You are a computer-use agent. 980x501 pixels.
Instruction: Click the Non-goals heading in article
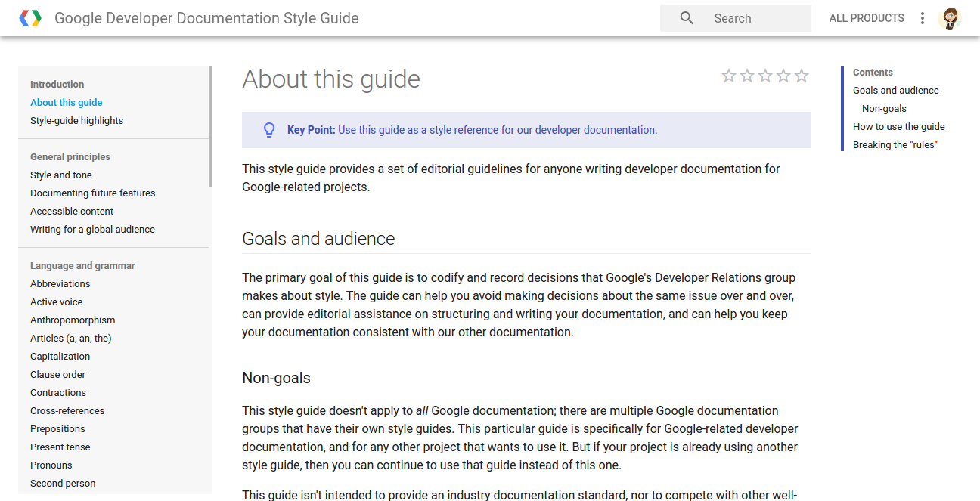click(x=276, y=378)
